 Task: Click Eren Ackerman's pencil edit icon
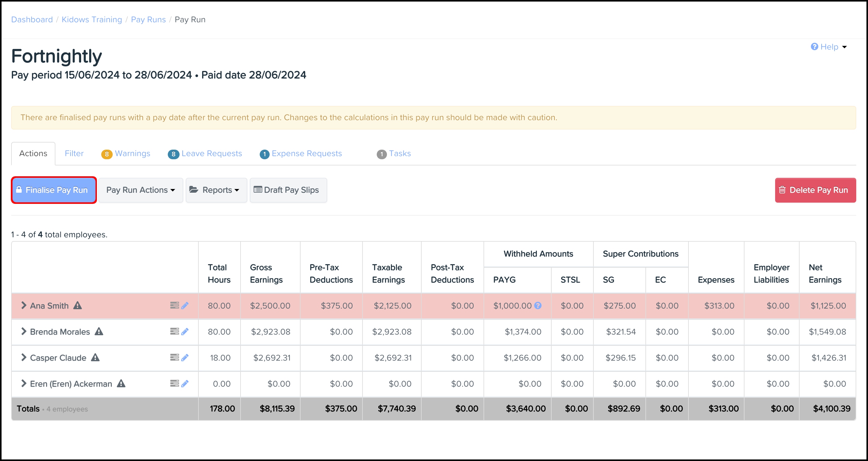185,384
